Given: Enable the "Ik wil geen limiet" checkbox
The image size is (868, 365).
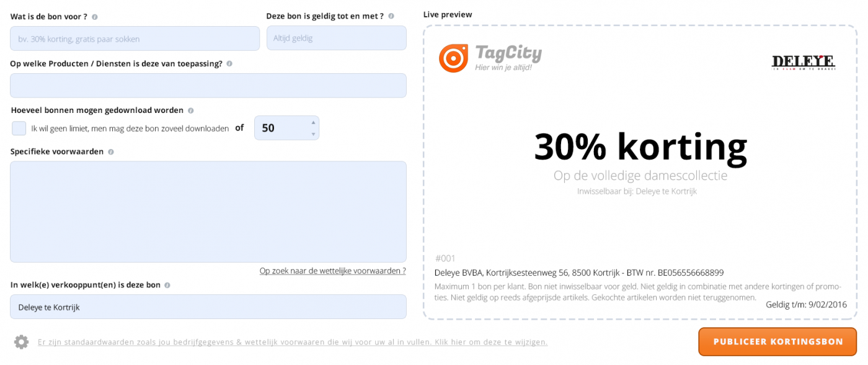Looking at the screenshot, I should coord(19,128).
